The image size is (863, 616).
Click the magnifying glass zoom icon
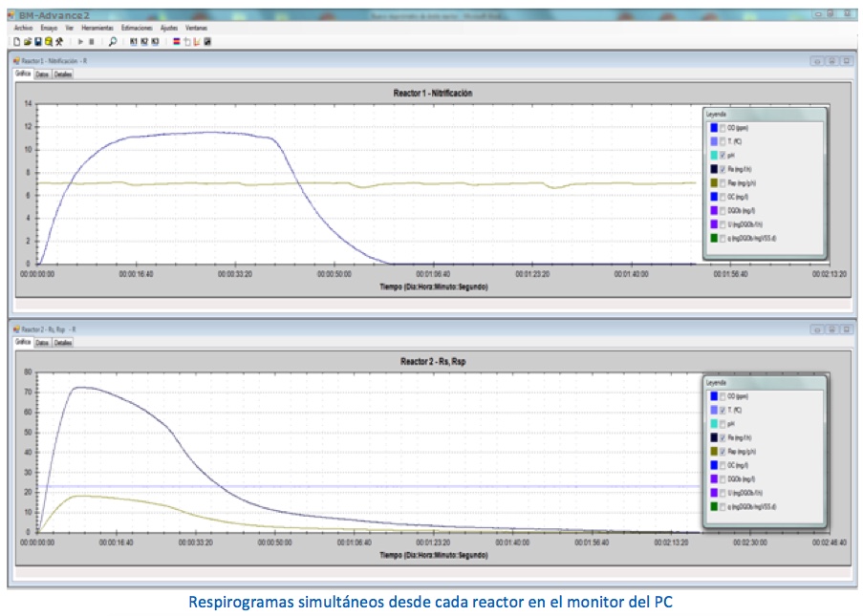pyautogui.click(x=112, y=42)
